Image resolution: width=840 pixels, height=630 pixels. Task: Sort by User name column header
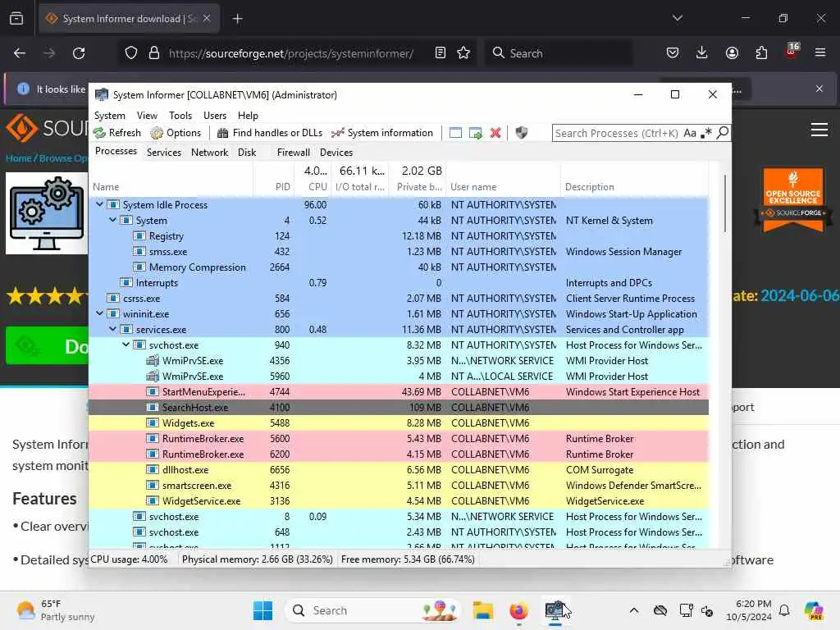(503, 187)
